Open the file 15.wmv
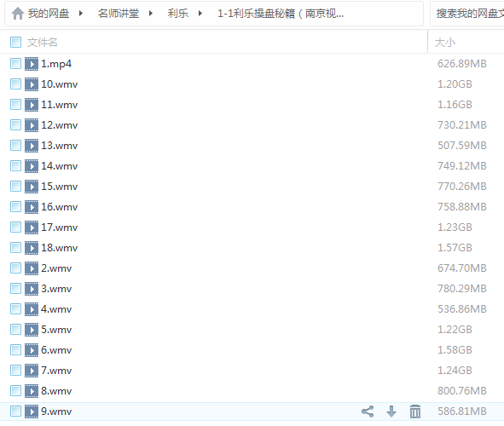 pyautogui.click(x=60, y=187)
